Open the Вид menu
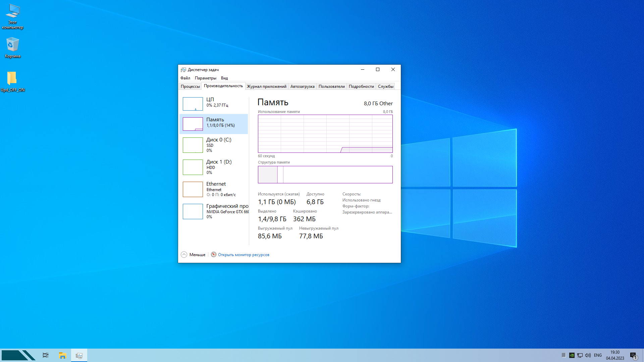Viewport: 644px width, 362px height. coord(224,78)
